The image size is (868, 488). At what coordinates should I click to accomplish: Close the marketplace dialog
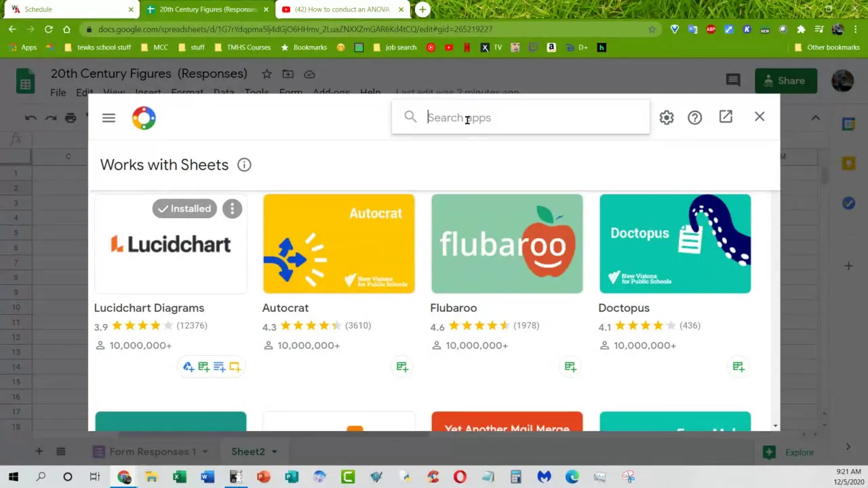759,117
